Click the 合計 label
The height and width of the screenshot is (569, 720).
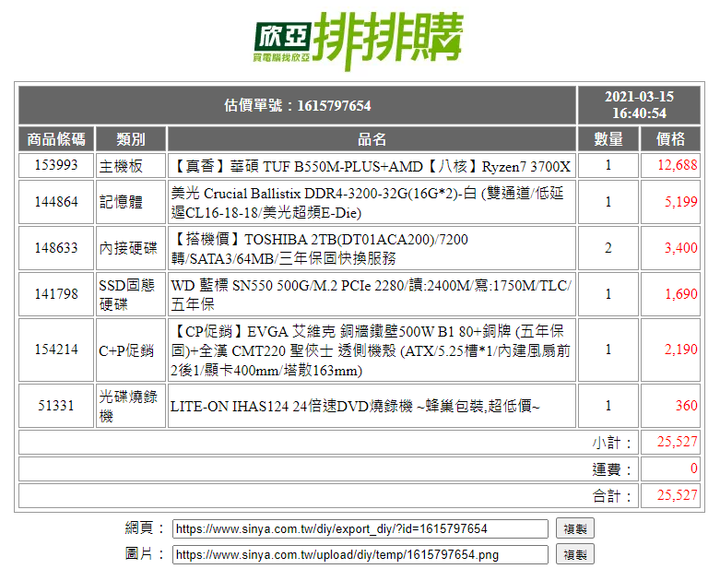612,496
